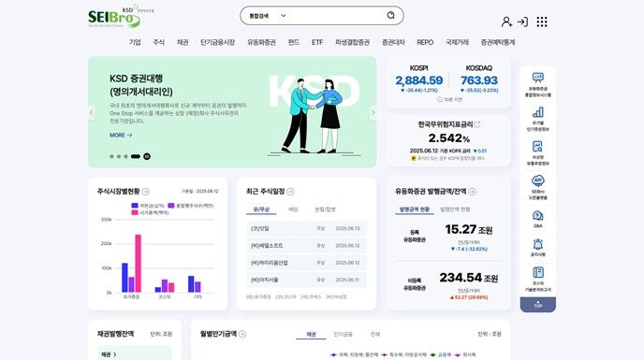Open the REPO menu
Viewport: 644px width, 360px height.
(425, 42)
